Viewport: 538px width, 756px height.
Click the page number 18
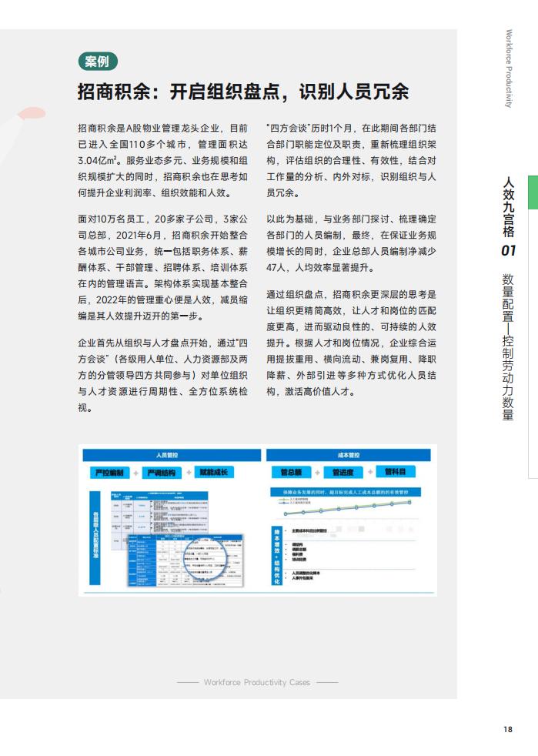click(x=508, y=729)
